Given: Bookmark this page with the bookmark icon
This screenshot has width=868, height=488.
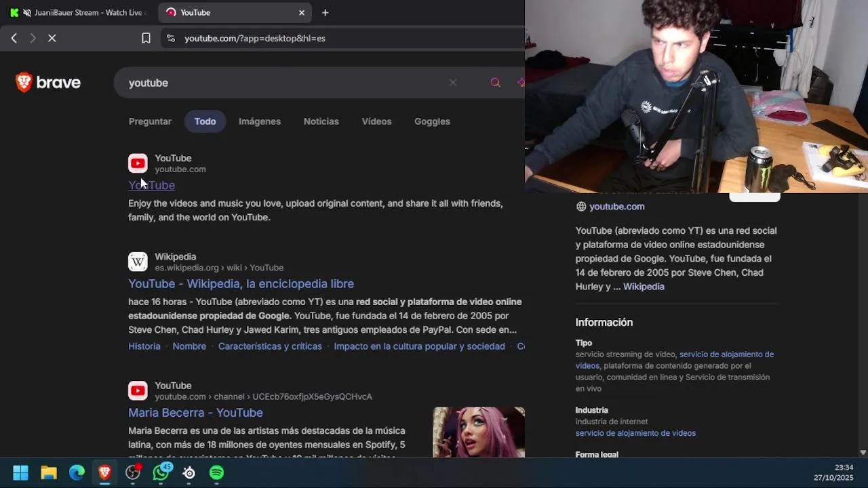Looking at the screenshot, I should coord(146,39).
